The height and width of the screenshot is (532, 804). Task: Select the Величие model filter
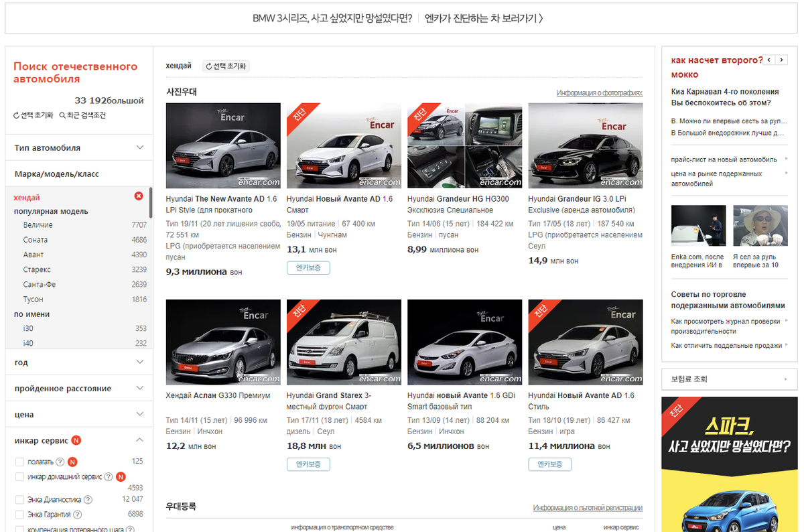[x=38, y=225]
